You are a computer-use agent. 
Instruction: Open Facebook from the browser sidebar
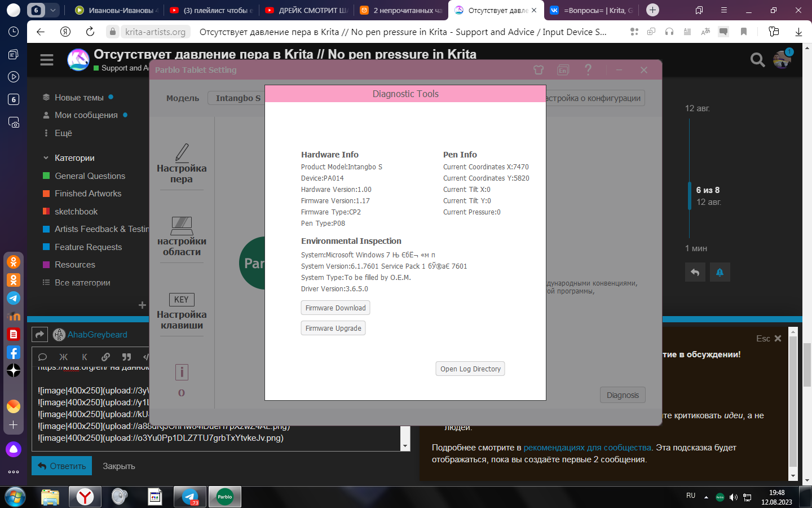click(x=14, y=352)
